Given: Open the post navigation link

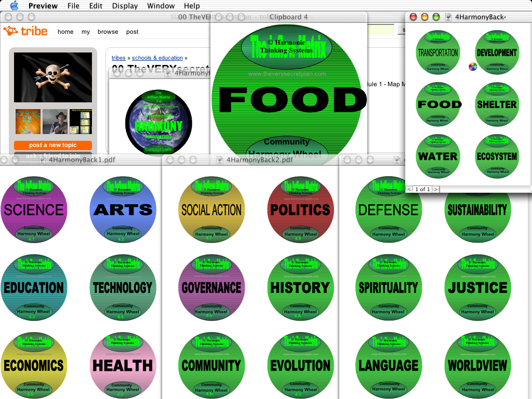Looking at the screenshot, I should (132, 32).
